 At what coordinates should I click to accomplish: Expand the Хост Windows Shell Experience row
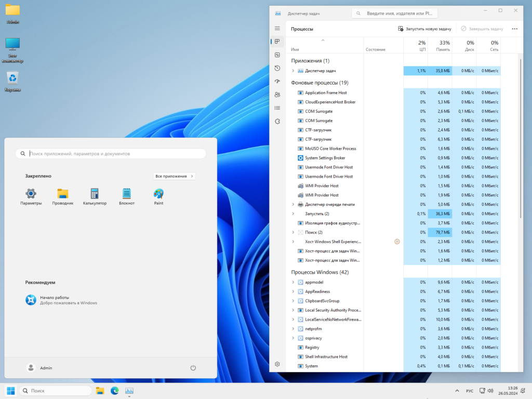tap(293, 242)
